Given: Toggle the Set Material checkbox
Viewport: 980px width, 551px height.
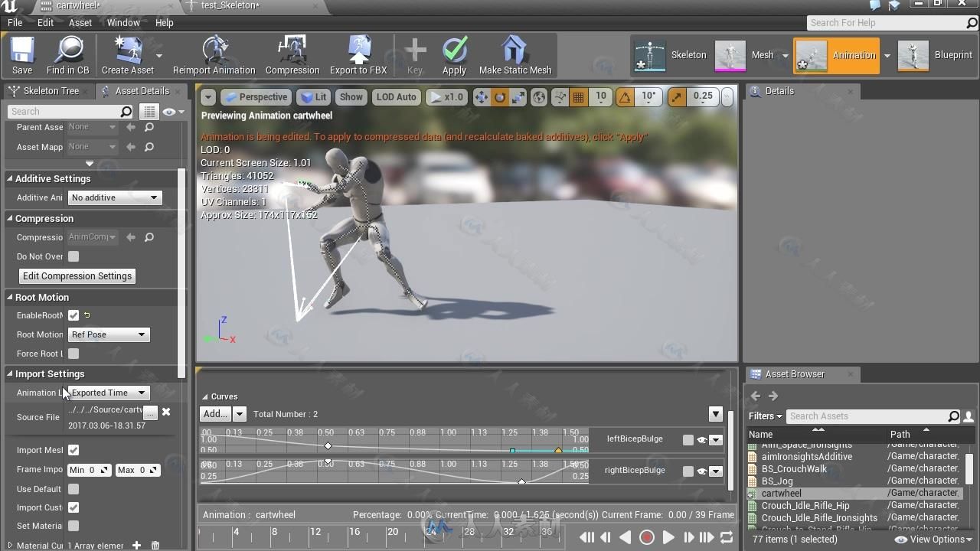Looking at the screenshot, I should click(x=73, y=526).
